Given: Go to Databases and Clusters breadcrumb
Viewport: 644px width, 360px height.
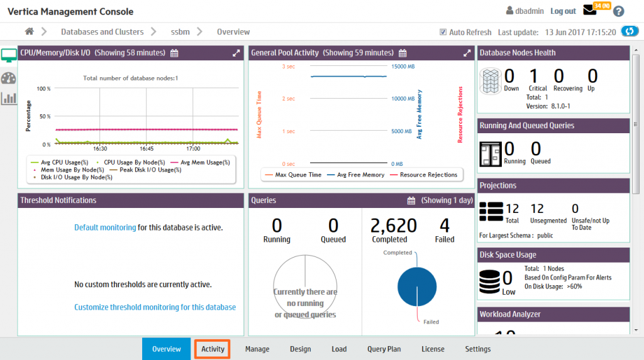Looking at the screenshot, I should coord(103,31).
